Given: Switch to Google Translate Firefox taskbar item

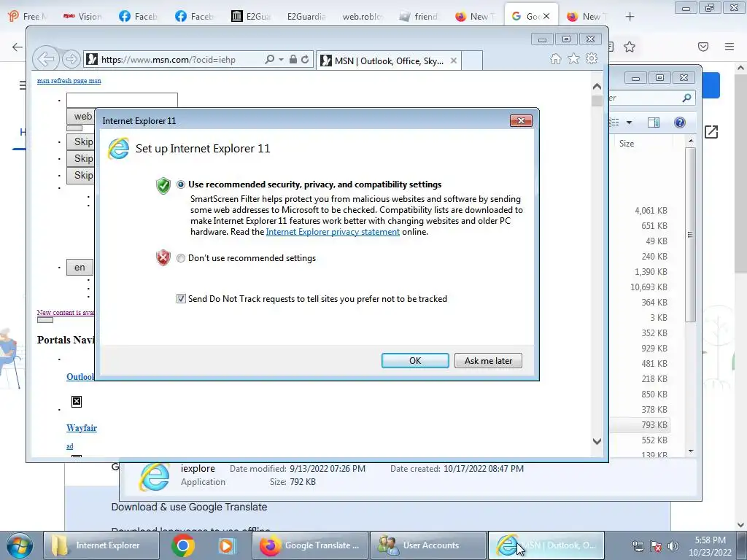Looking at the screenshot, I should 309,545.
